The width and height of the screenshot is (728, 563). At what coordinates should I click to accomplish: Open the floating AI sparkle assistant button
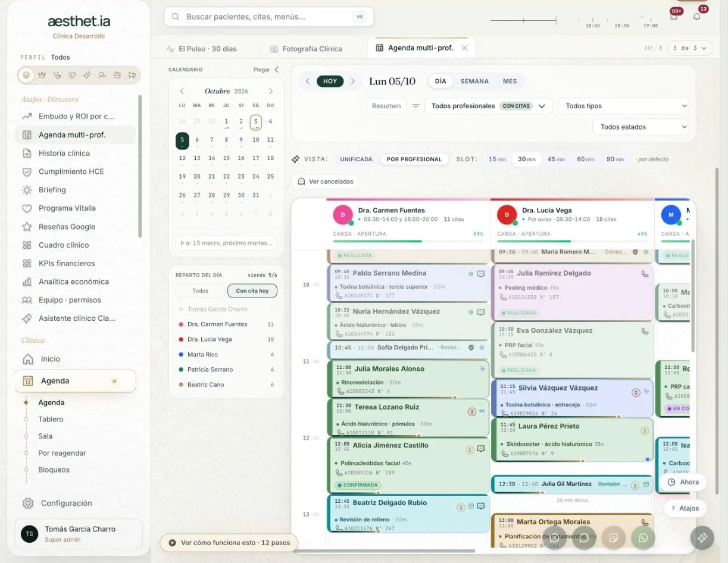click(702, 537)
